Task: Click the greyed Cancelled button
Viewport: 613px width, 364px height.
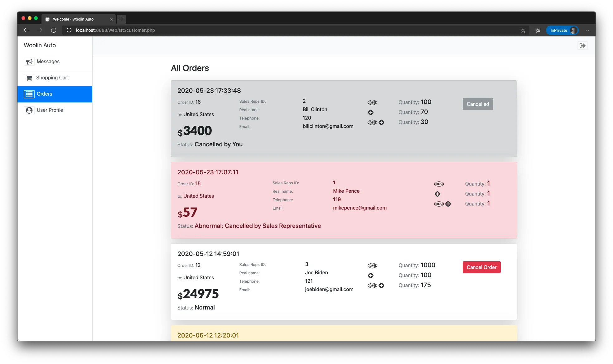Action: coord(478,104)
